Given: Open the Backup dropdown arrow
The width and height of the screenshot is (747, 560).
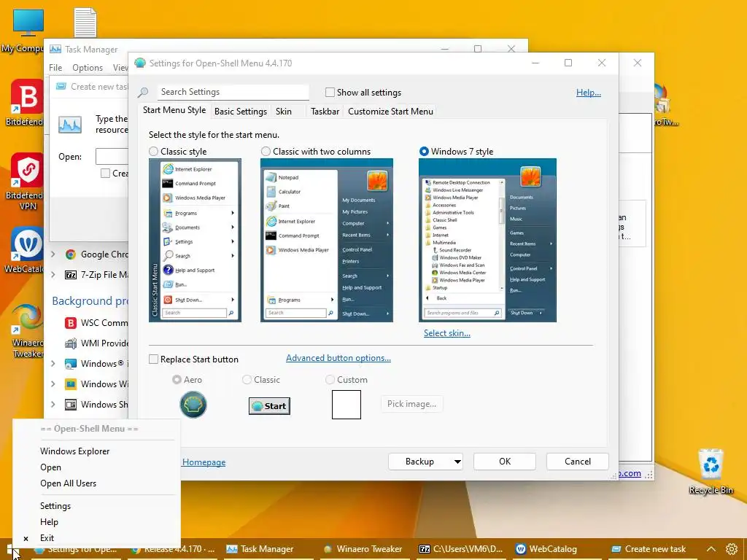Looking at the screenshot, I should pos(457,462).
